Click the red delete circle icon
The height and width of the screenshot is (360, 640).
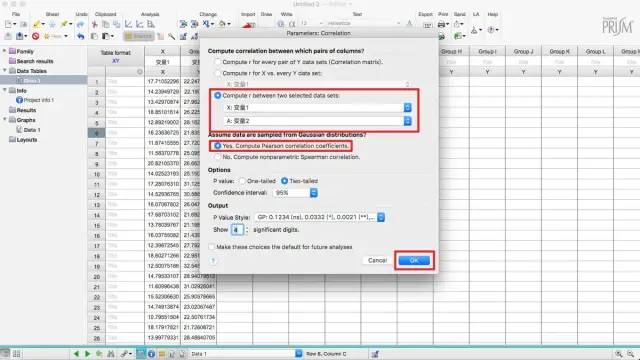(x=36, y=36)
